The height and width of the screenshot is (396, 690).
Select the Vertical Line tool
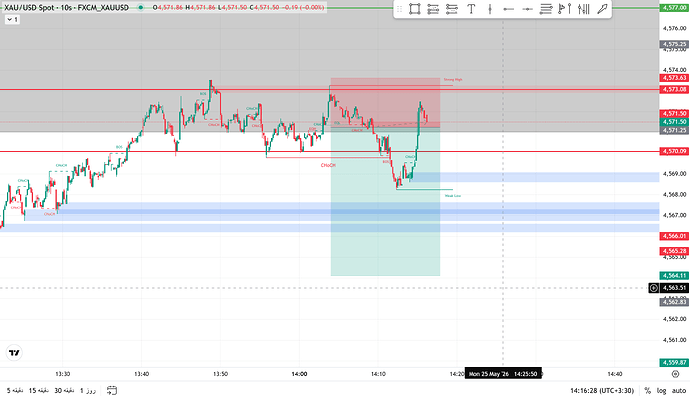pos(490,9)
